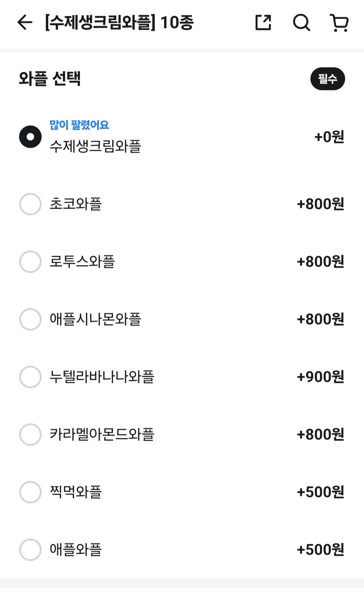Pick the 애플시나몬와플 radio button

[x=30, y=319]
